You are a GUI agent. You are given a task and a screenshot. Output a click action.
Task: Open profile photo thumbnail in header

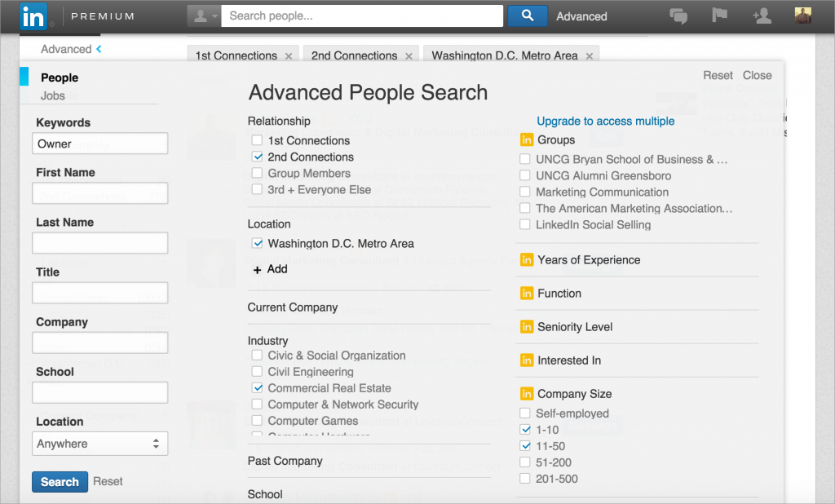point(803,15)
